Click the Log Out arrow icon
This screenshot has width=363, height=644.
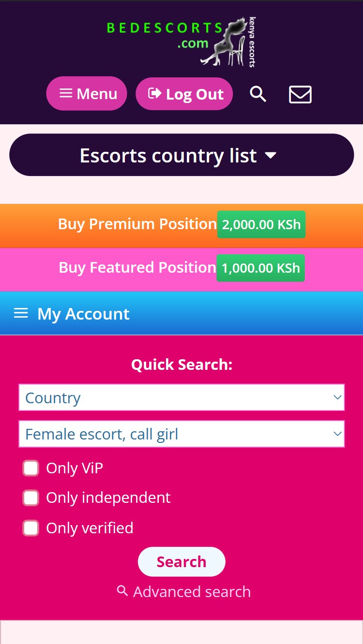point(154,93)
